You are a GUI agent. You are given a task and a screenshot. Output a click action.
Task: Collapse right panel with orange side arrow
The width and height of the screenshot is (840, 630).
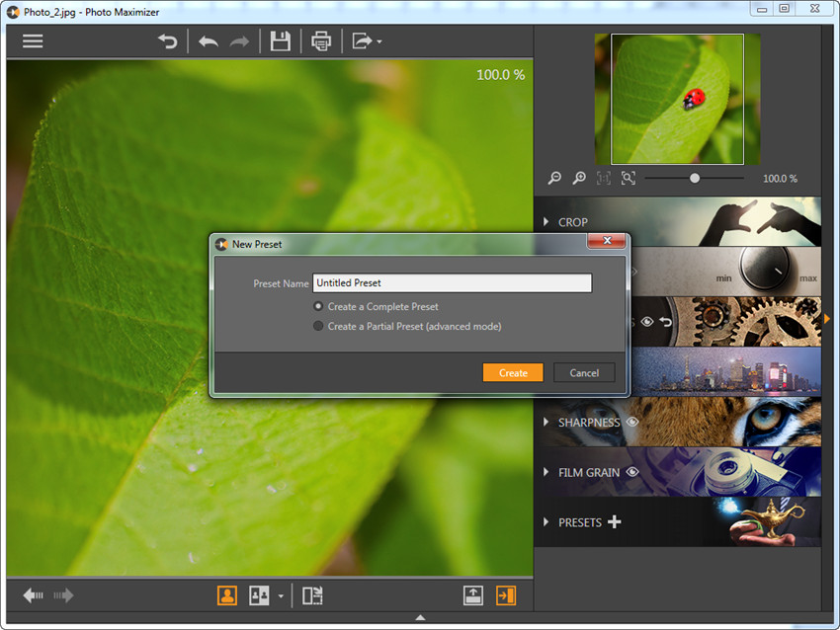click(x=827, y=319)
